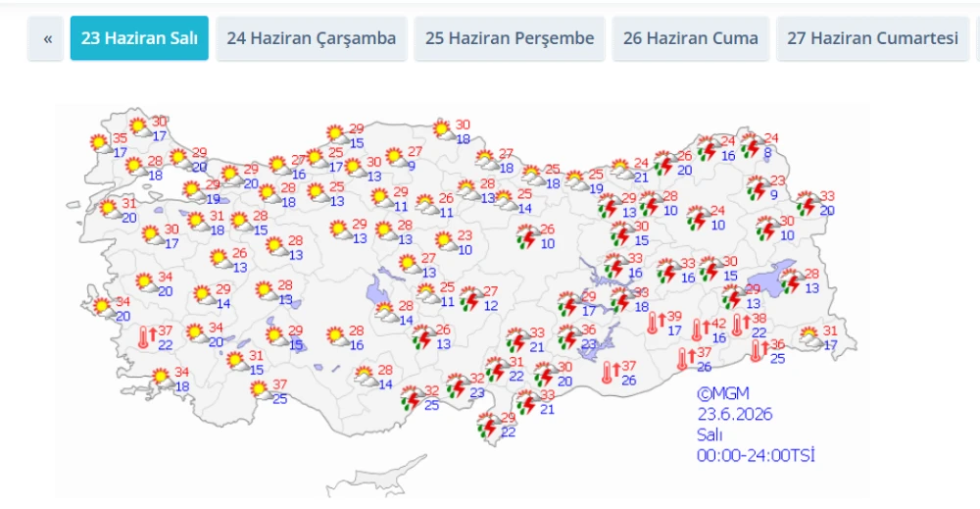Viewport: 980px width, 509px height.
Task: Open the partly cloudy icon at 25/18
Action: (x=532, y=177)
